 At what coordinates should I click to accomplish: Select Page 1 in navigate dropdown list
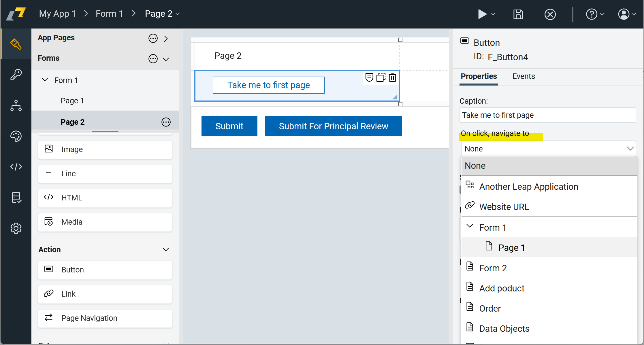(511, 248)
